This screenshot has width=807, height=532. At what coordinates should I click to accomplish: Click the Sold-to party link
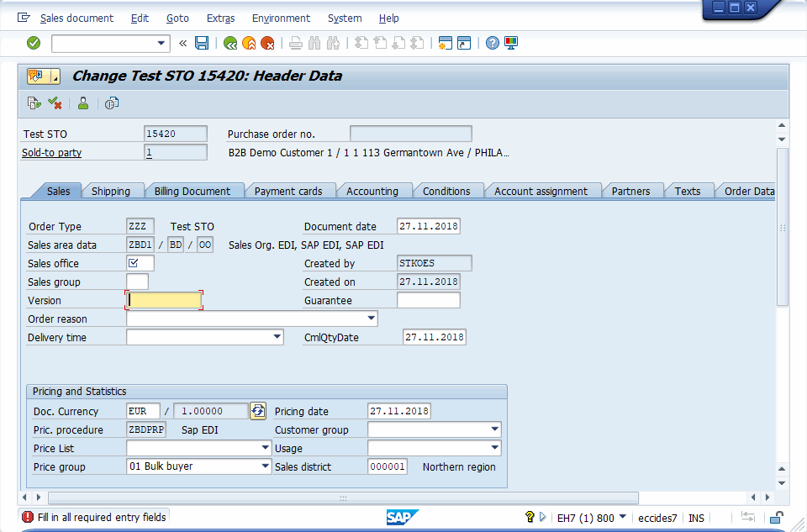51,152
